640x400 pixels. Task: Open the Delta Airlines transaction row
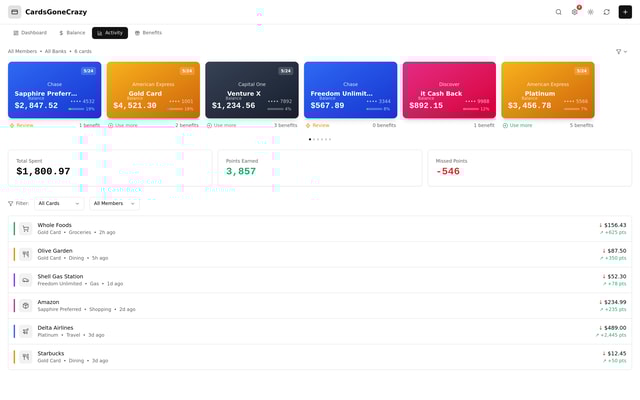click(320, 331)
